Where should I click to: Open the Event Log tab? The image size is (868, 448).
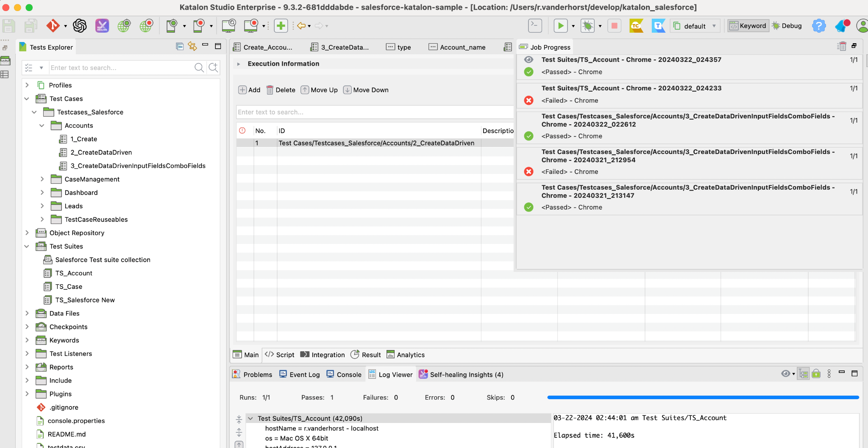(x=300, y=374)
